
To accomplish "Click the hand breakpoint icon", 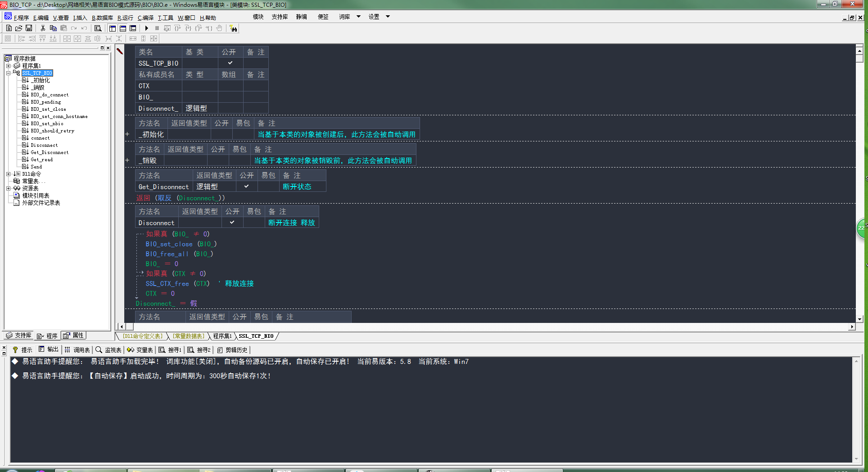I will click(219, 28).
